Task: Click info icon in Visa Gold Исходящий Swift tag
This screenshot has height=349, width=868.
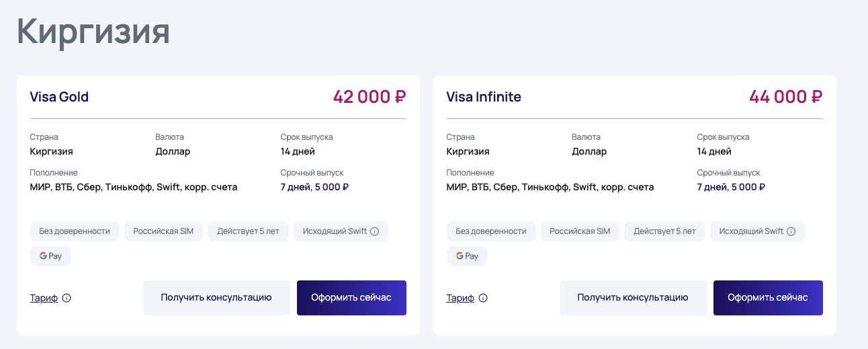Action: (375, 231)
